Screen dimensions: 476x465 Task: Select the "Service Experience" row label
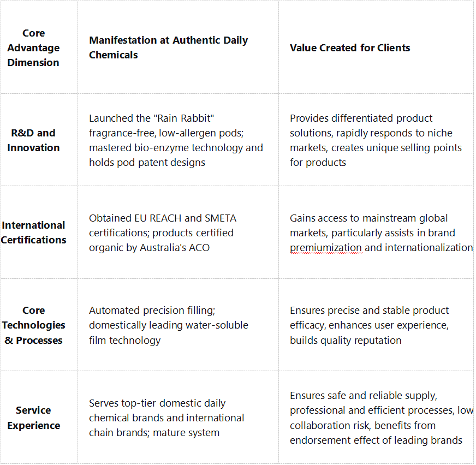click(x=33, y=418)
